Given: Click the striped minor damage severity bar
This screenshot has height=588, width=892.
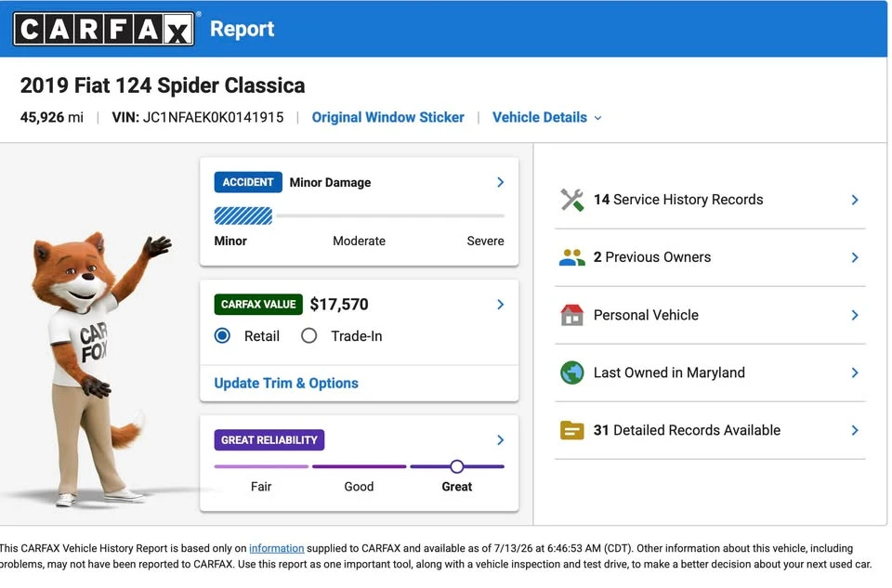Looking at the screenshot, I should tap(243, 216).
